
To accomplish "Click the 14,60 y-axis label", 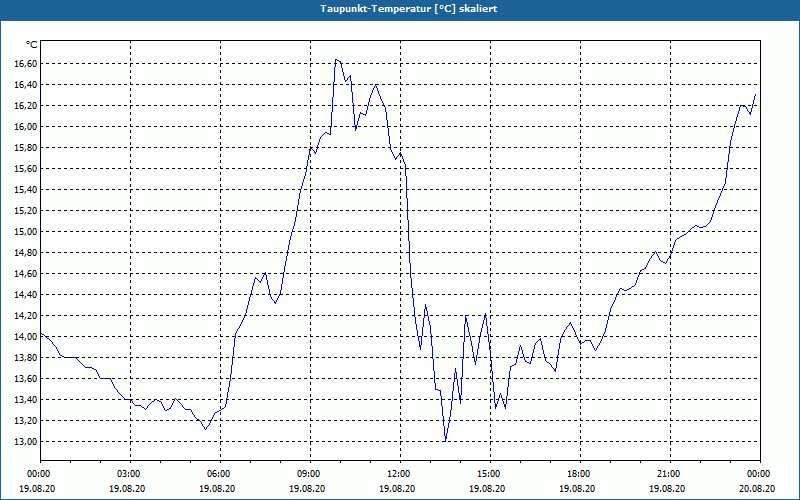I will pos(25,273).
